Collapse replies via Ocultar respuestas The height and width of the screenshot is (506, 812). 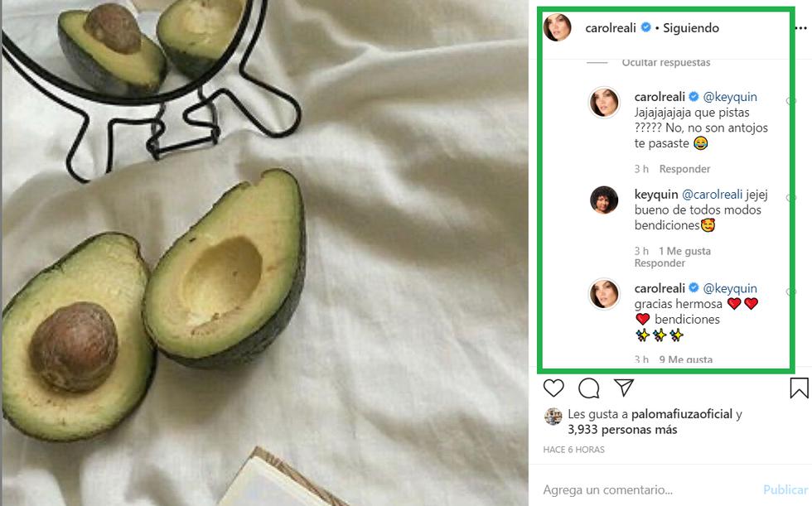point(665,62)
